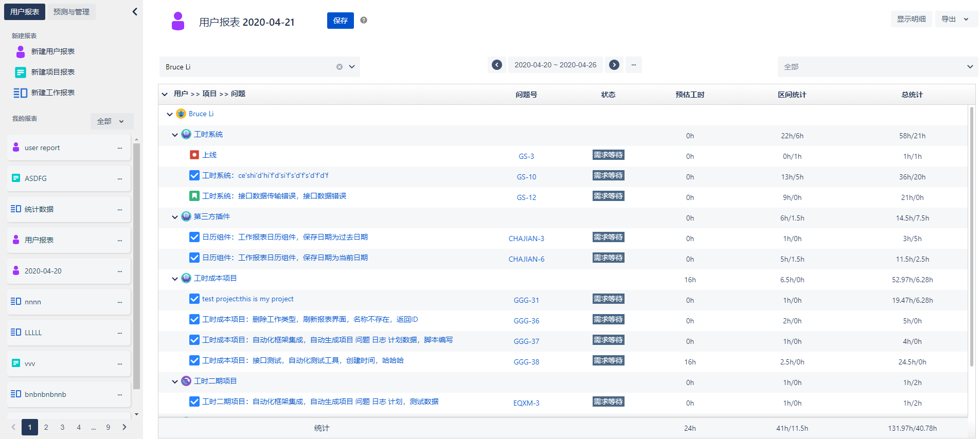Image resolution: width=980 pixels, height=439 pixels.
Task: Open more options for user report item
Action: [x=120, y=148]
